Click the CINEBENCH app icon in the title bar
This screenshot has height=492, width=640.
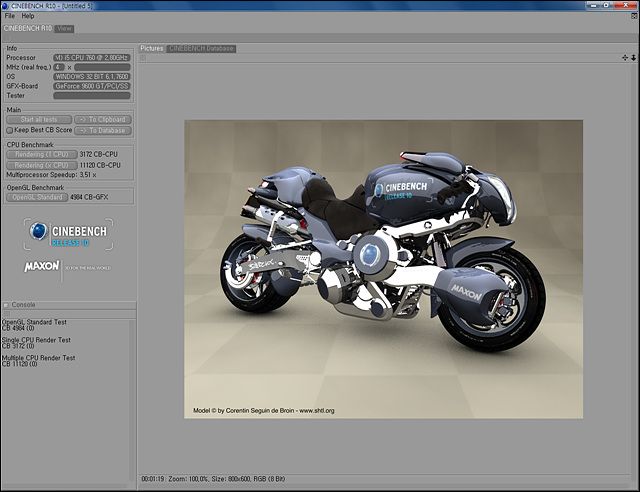(x=5, y=6)
